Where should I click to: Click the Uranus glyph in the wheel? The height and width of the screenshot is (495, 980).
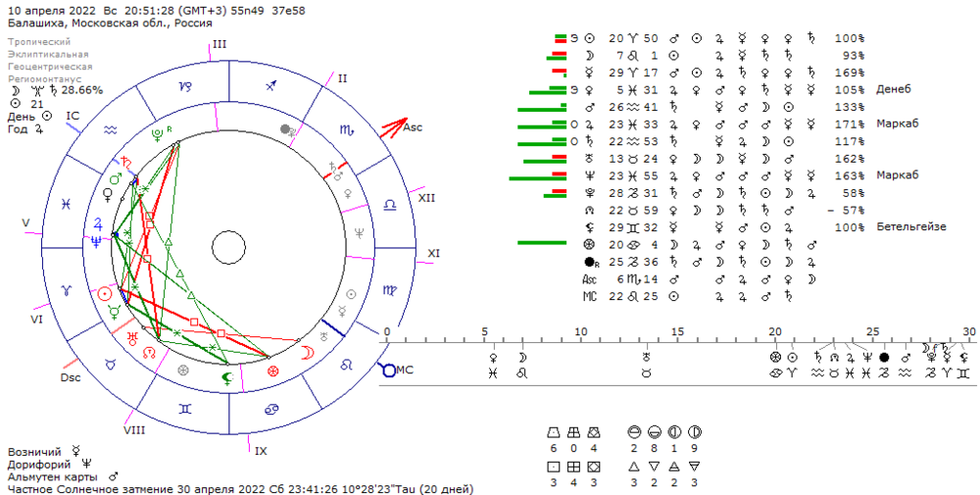click(x=132, y=338)
